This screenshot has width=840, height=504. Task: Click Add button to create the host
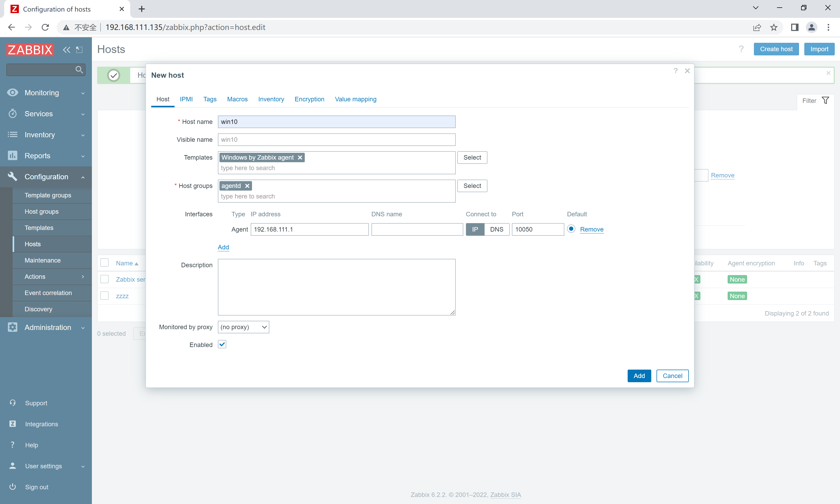[639, 376]
